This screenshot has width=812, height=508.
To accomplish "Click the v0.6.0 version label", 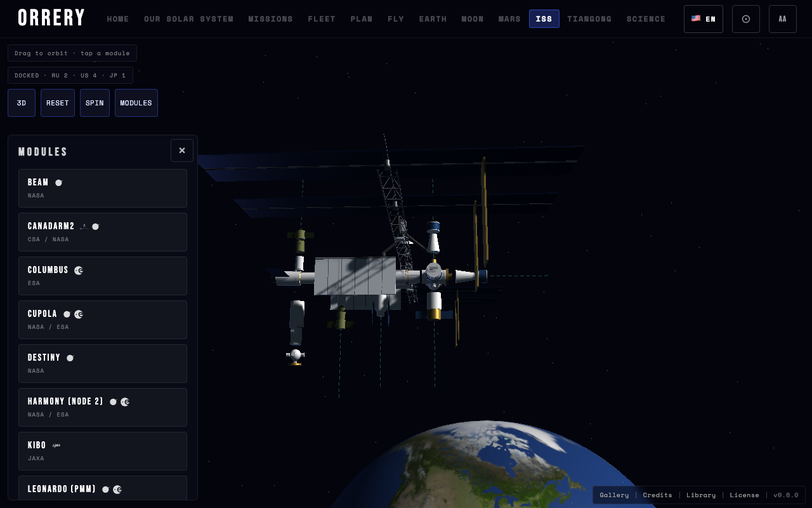I will point(786,495).
